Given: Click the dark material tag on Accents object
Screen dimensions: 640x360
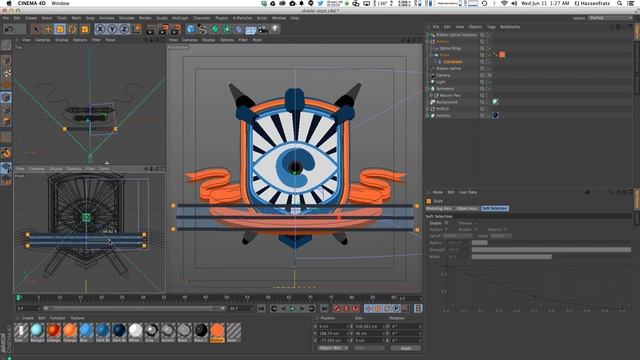Looking at the screenshot, I should [x=495, y=116].
